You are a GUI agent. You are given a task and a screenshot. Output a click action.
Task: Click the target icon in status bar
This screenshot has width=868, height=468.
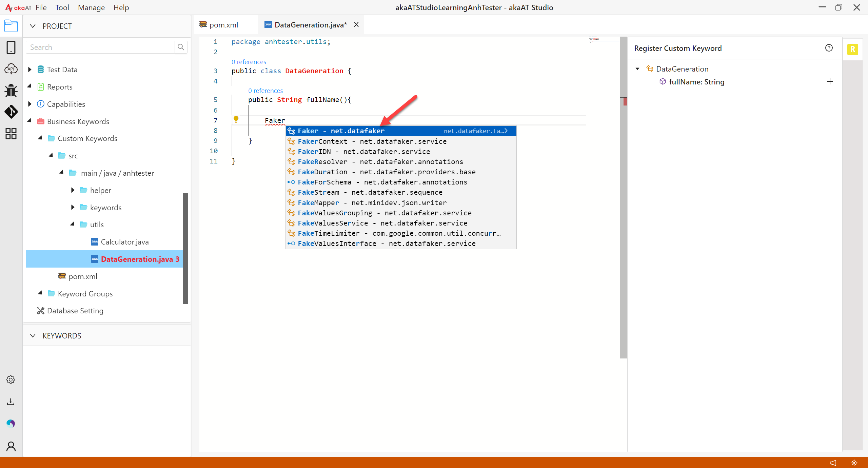click(854, 463)
